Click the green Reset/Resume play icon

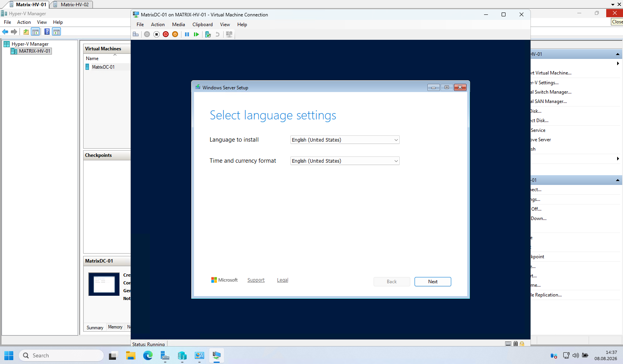196,34
